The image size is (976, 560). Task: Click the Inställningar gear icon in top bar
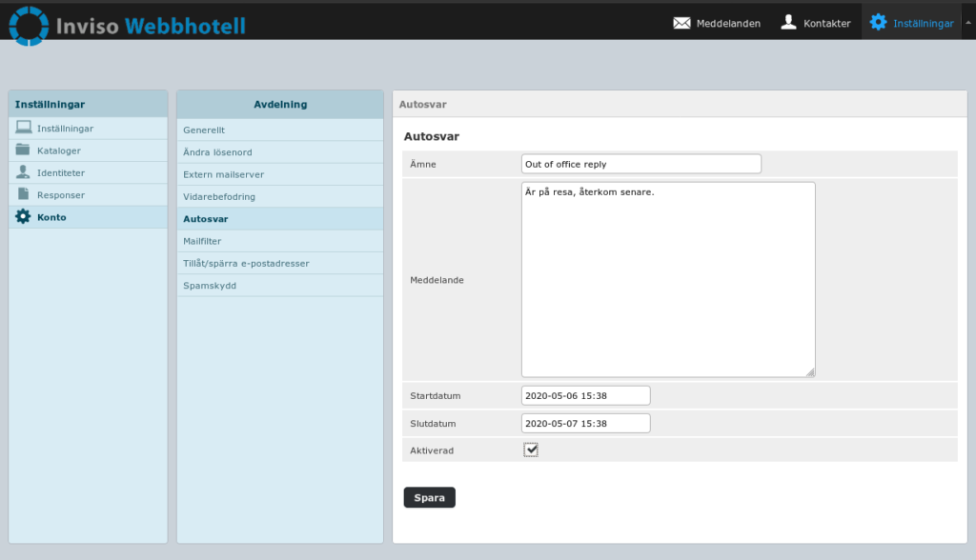click(x=878, y=22)
